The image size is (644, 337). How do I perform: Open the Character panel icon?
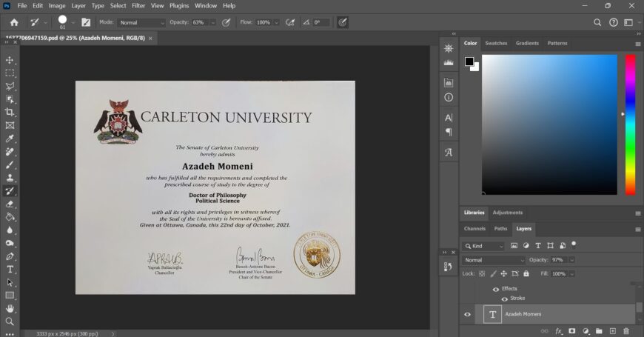449,118
